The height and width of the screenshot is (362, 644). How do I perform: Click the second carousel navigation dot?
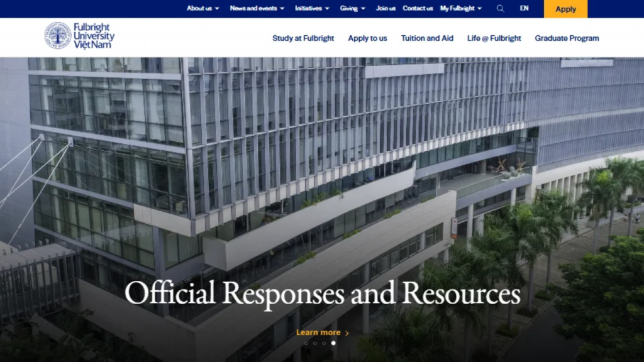click(315, 343)
